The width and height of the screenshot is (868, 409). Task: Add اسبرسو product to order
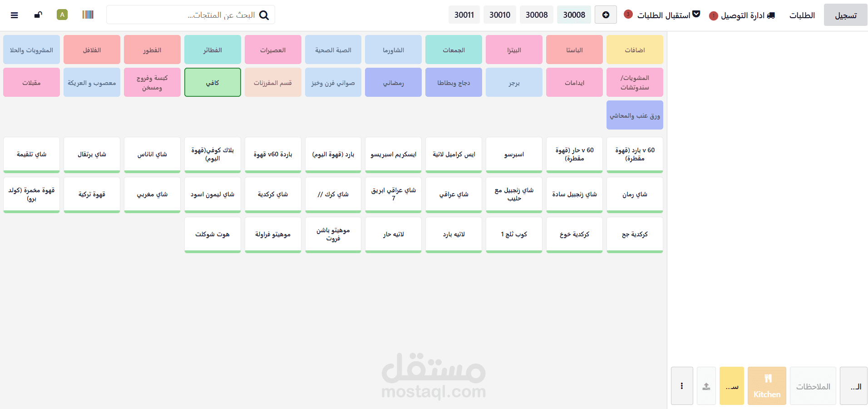(x=514, y=155)
